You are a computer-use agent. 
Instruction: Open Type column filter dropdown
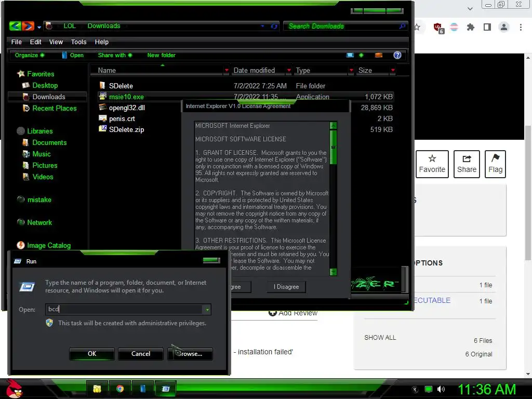pyautogui.click(x=351, y=70)
